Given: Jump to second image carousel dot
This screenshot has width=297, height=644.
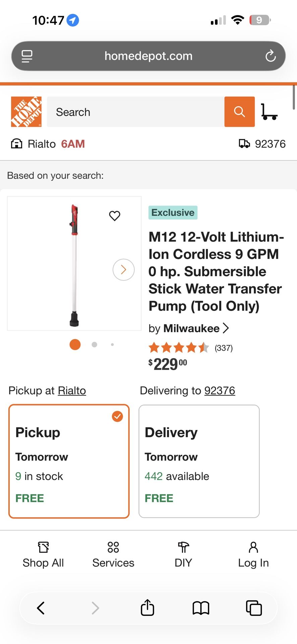Looking at the screenshot, I should coord(95,344).
